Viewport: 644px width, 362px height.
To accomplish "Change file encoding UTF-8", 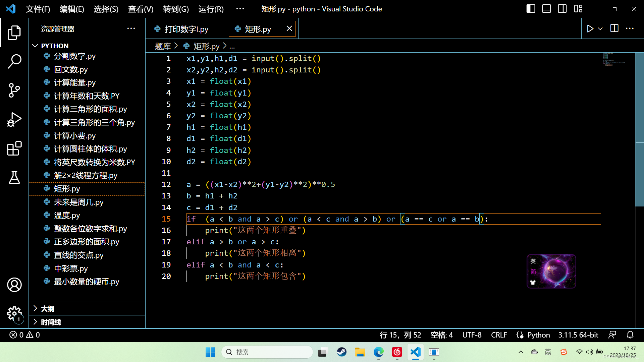I will point(472,335).
